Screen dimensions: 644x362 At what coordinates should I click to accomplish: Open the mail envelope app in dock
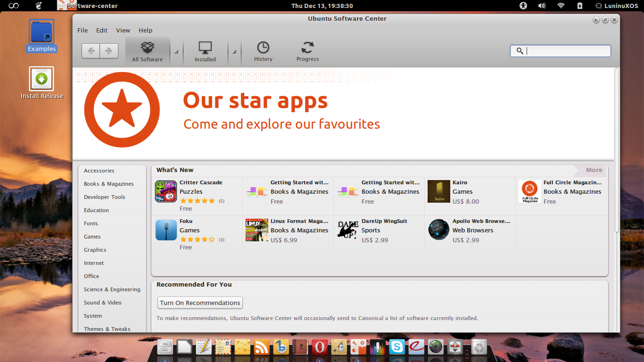[223, 347]
